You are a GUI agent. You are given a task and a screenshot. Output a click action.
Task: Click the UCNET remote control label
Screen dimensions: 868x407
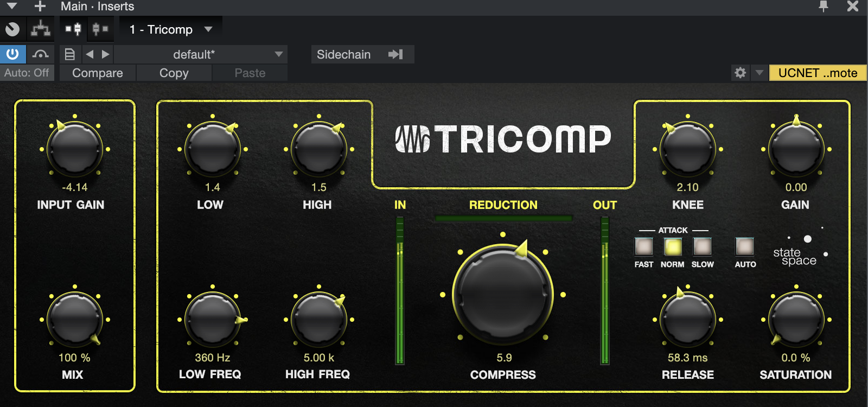coord(818,73)
